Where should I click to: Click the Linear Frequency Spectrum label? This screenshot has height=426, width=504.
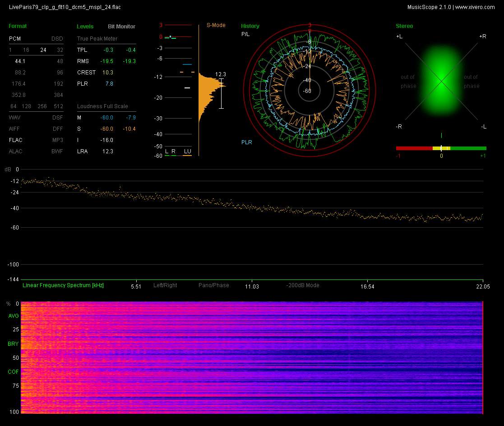click(63, 285)
